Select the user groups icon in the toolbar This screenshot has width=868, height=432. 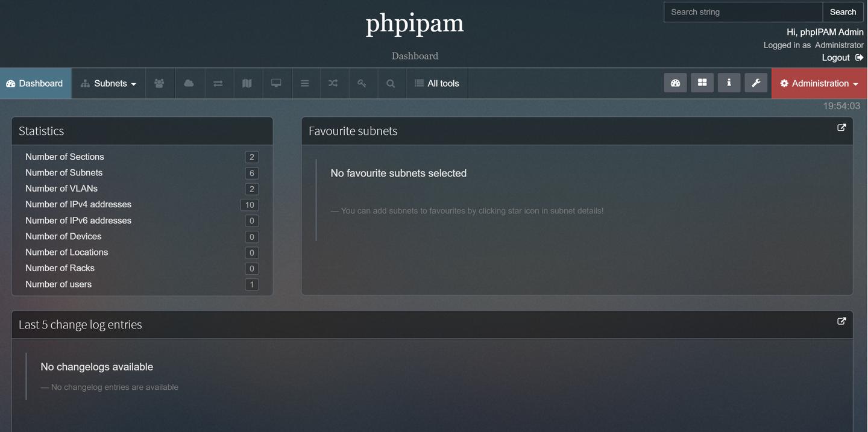point(160,83)
